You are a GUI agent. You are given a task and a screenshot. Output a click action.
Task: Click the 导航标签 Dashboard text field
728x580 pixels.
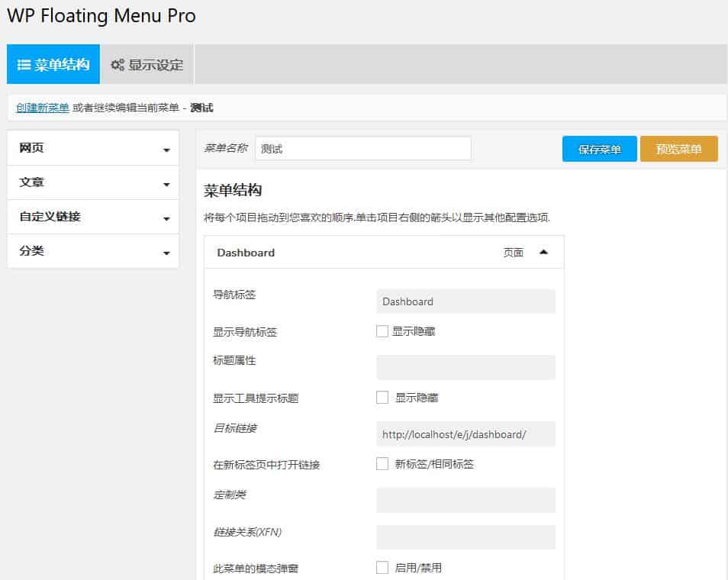tap(465, 301)
